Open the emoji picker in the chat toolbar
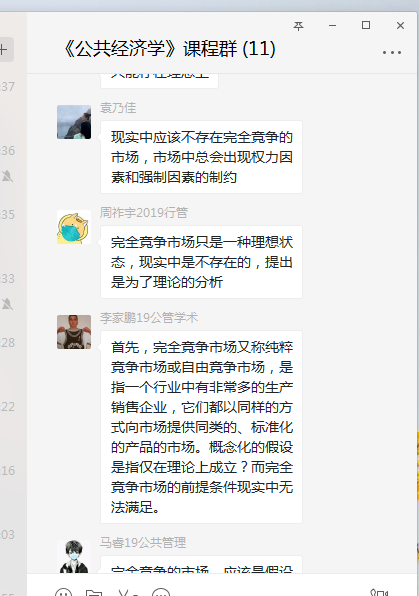 (x=63, y=593)
